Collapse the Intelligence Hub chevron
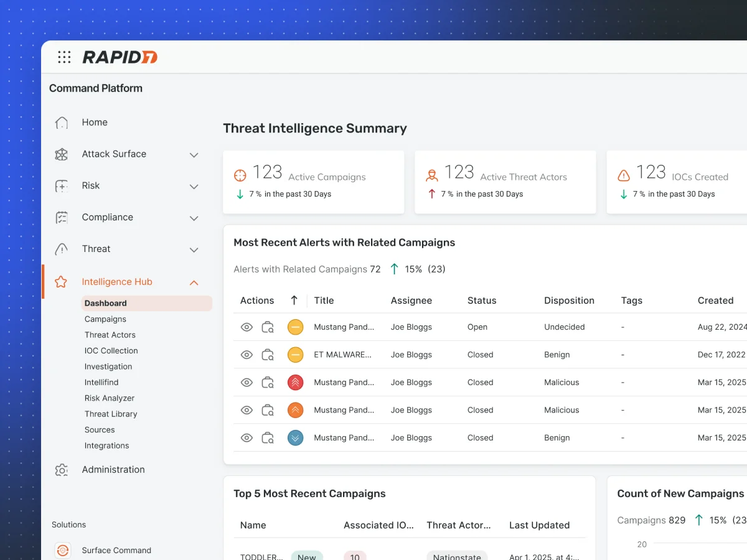 pos(194,282)
